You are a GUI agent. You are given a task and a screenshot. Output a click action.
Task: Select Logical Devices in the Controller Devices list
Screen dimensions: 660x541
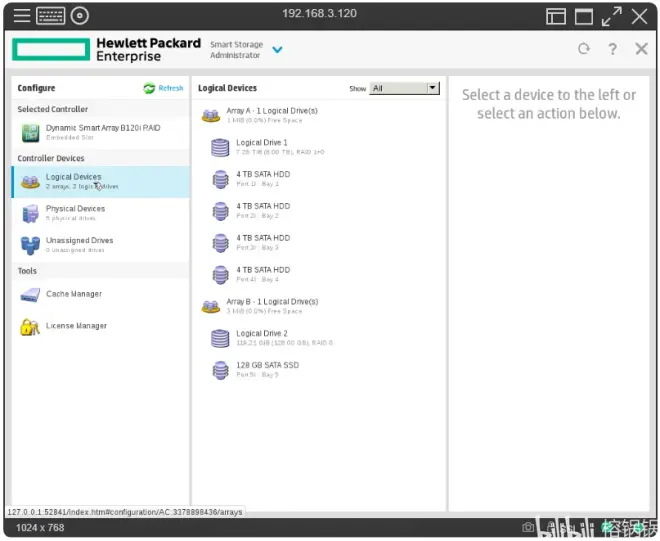pyautogui.click(x=100, y=181)
